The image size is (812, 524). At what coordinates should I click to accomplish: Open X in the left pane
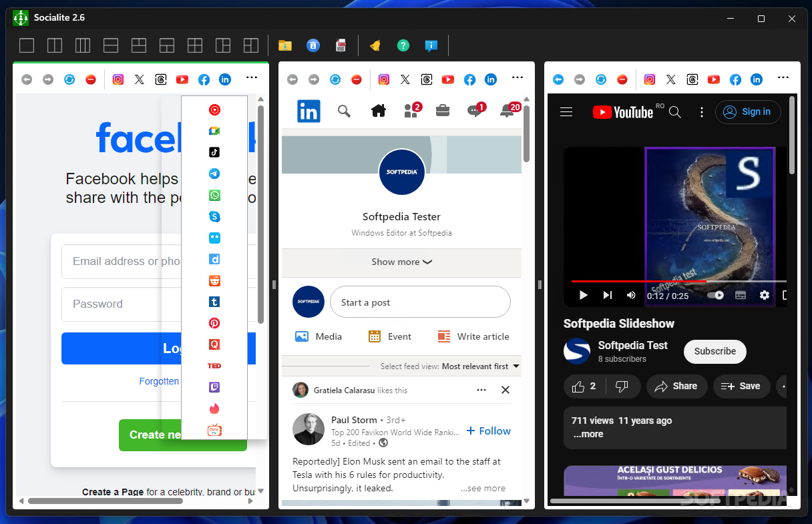point(140,79)
